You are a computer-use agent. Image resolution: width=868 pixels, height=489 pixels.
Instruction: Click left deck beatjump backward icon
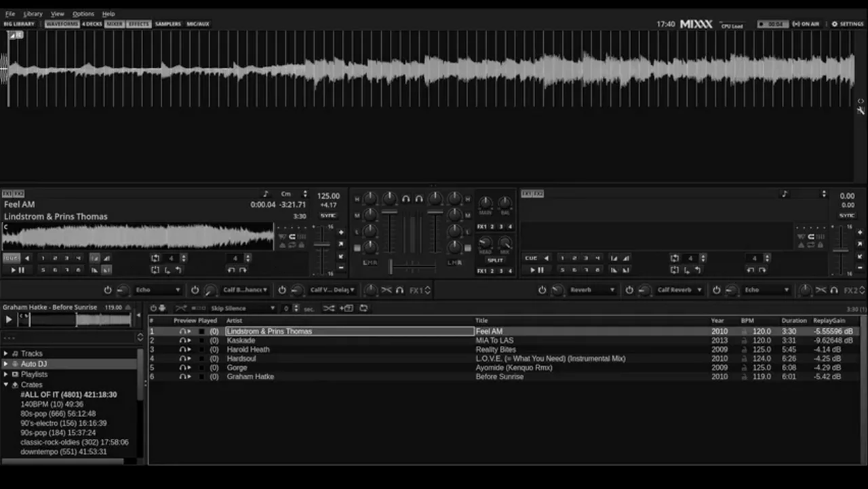click(231, 270)
